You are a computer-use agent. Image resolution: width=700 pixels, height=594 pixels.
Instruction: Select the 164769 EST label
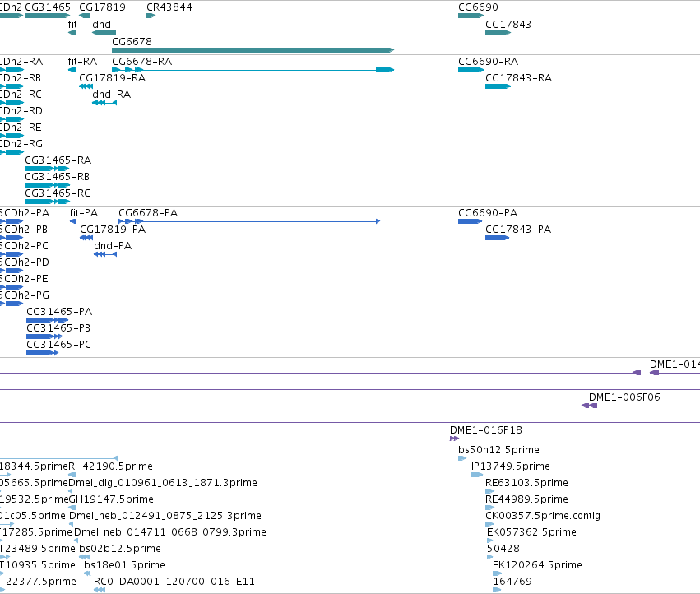point(512,582)
